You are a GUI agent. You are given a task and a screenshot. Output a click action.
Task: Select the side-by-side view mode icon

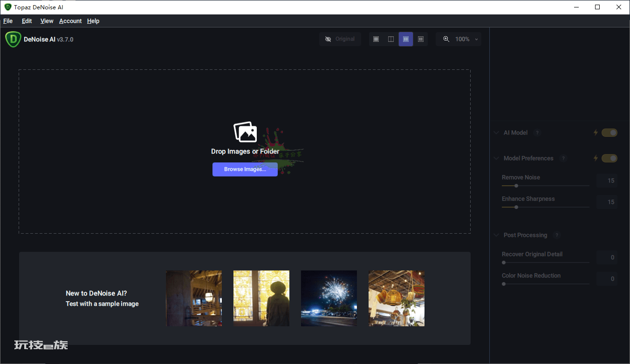click(406, 39)
